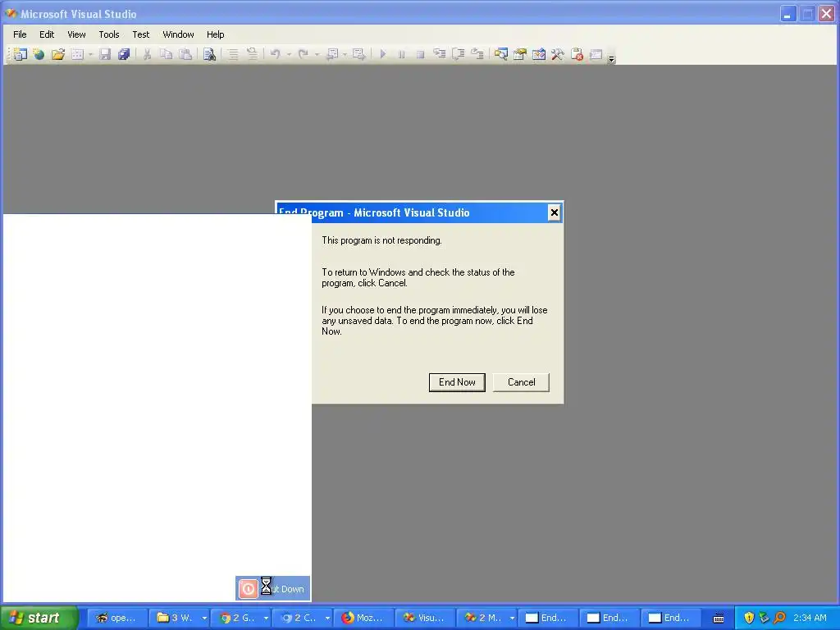The width and height of the screenshot is (840, 630).
Task: Click the 2:34 AM taskbar clock
Action: coord(810,618)
